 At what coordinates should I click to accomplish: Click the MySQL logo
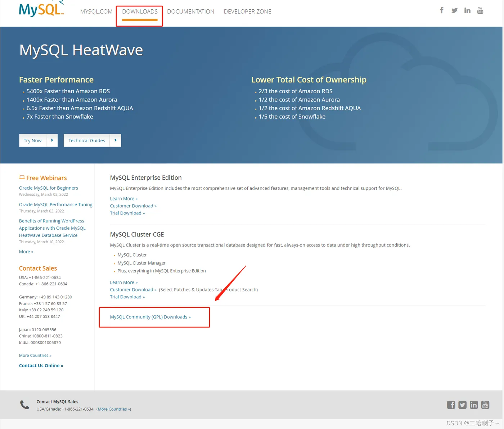click(41, 9)
